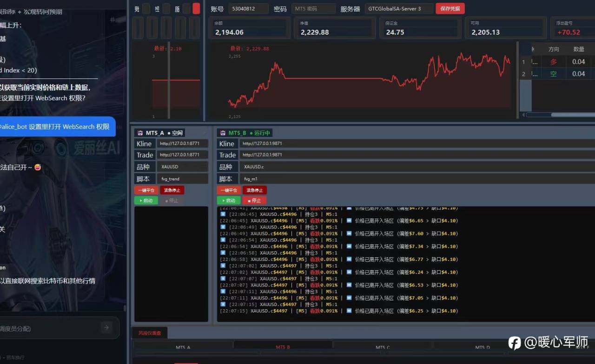Start the MT5_B script with 启动
The image size is (595, 364).
pyautogui.click(x=229, y=201)
